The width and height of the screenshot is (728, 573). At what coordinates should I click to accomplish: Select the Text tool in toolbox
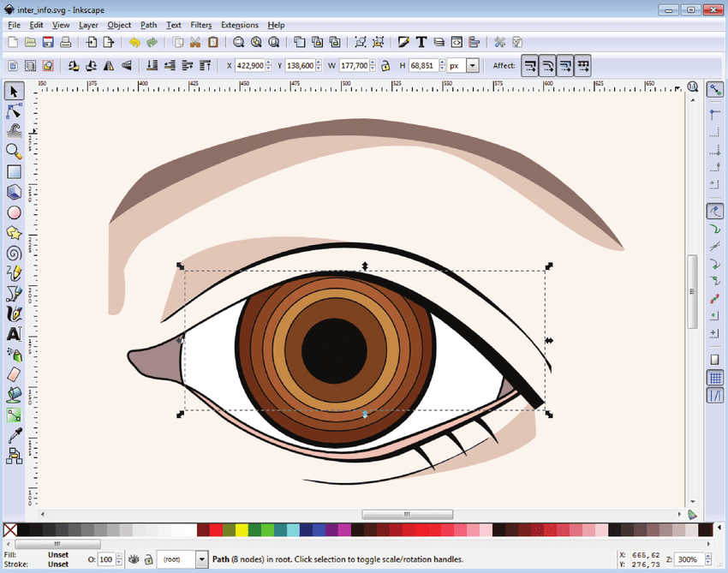click(x=14, y=334)
